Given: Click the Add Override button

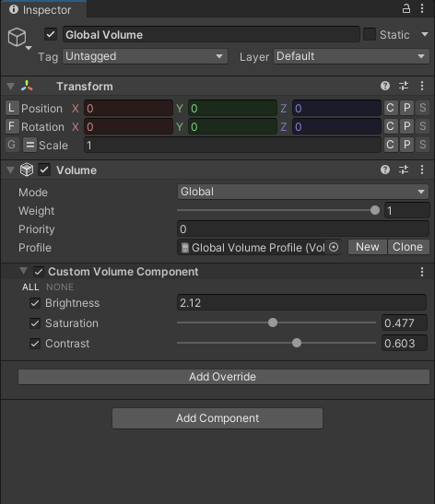Looking at the screenshot, I should (224, 377).
